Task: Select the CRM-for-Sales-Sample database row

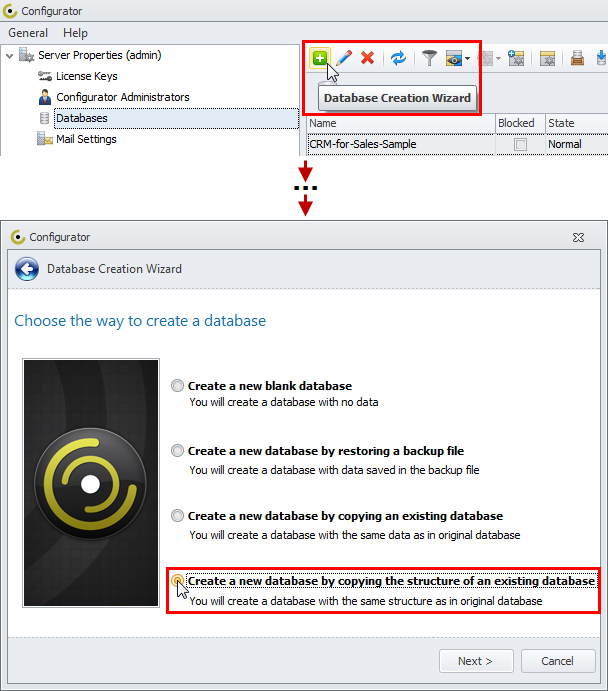Action: pyautogui.click(x=457, y=145)
